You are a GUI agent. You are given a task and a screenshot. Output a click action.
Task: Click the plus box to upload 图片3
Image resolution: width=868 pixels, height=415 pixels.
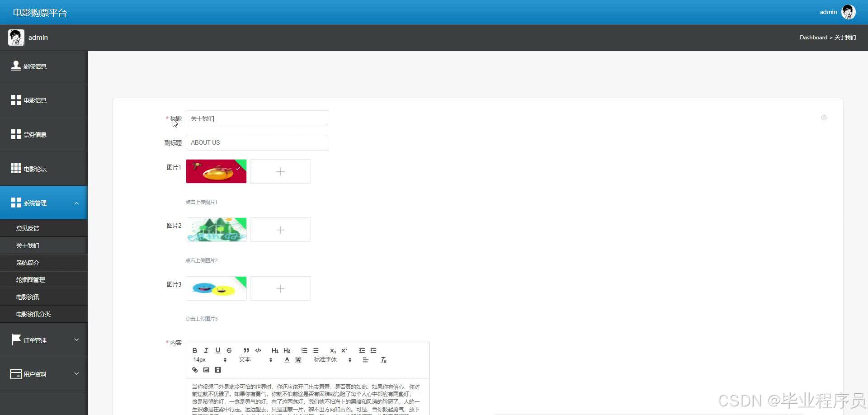click(x=280, y=288)
